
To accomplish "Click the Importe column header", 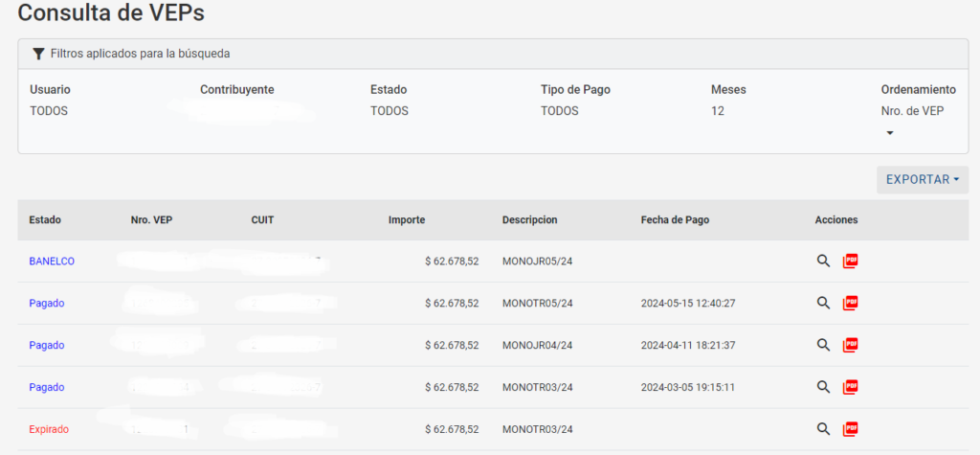I will (407, 220).
